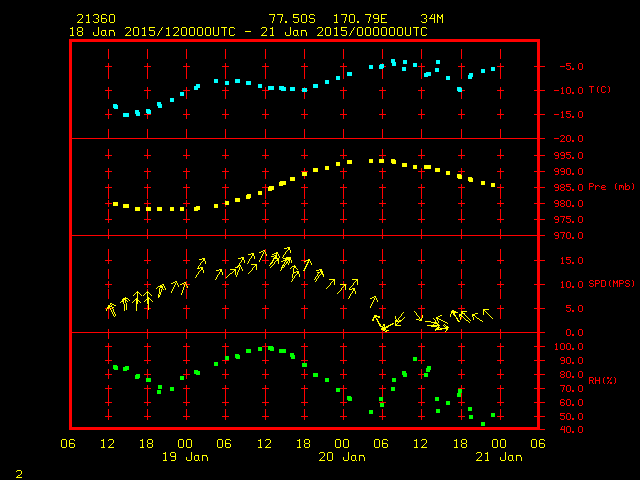Click the 100.0 humidity axis label

(x=568, y=347)
